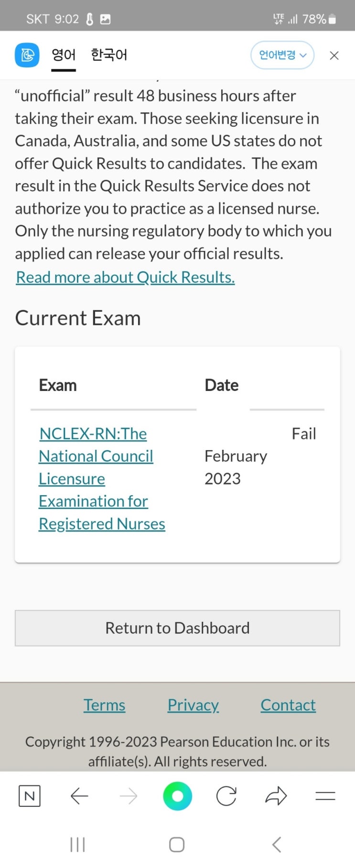Tap the chevron inside the 언어변경 button
The height and width of the screenshot is (868, 355).
click(303, 55)
